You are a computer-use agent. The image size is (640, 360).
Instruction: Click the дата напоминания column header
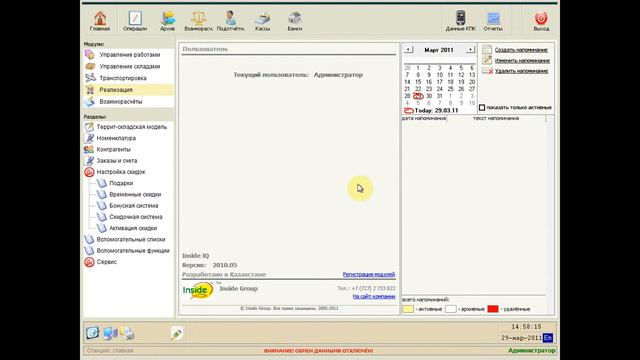point(424,118)
